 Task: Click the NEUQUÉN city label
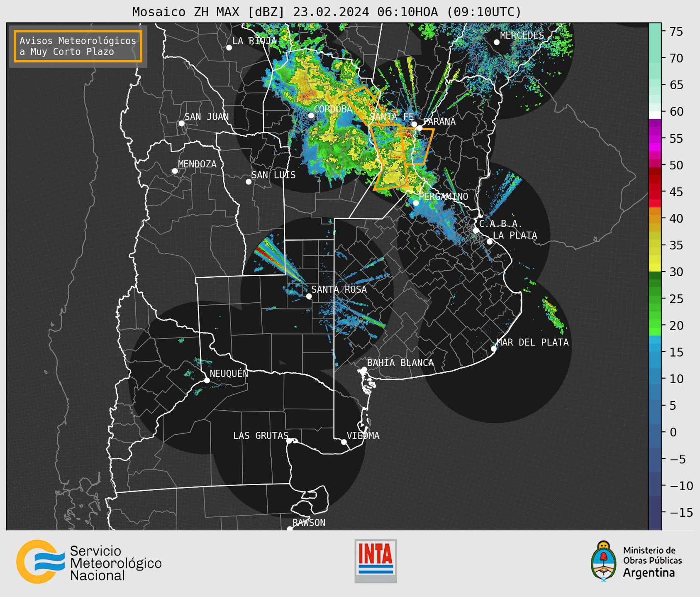(229, 373)
